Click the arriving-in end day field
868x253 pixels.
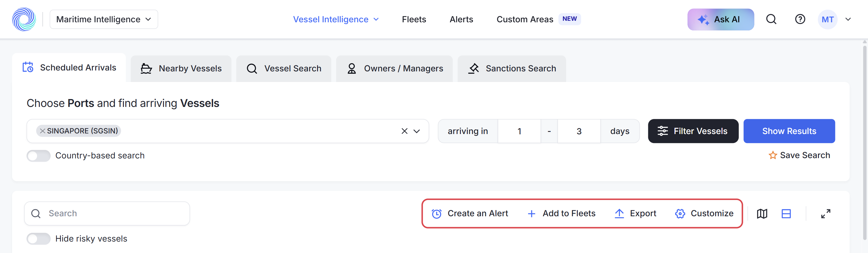click(579, 131)
